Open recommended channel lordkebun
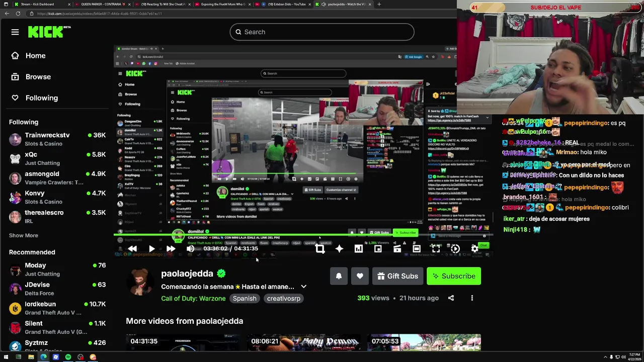This screenshot has width=644, height=362. tap(57, 308)
